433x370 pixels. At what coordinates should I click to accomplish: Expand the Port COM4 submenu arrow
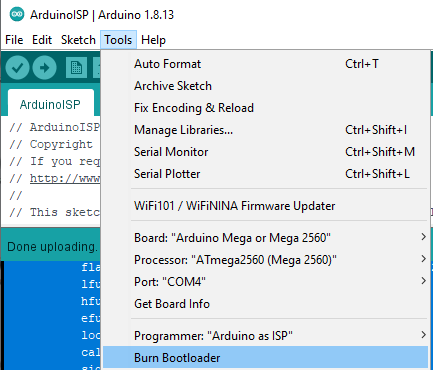423,281
